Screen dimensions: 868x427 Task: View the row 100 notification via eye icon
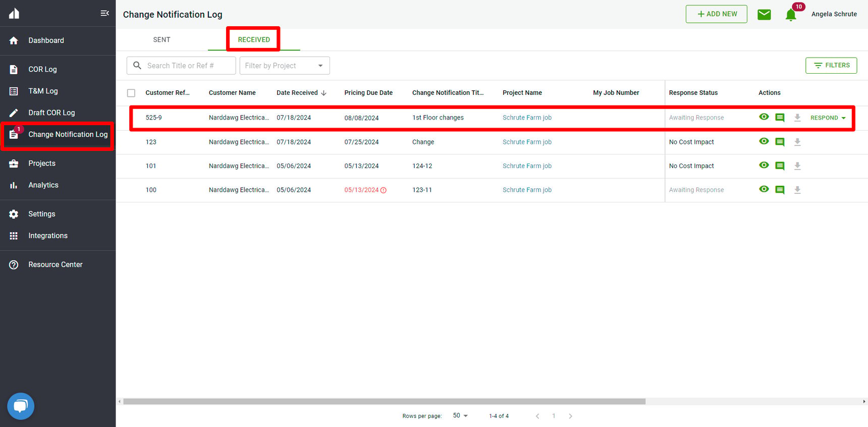[x=764, y=189]
